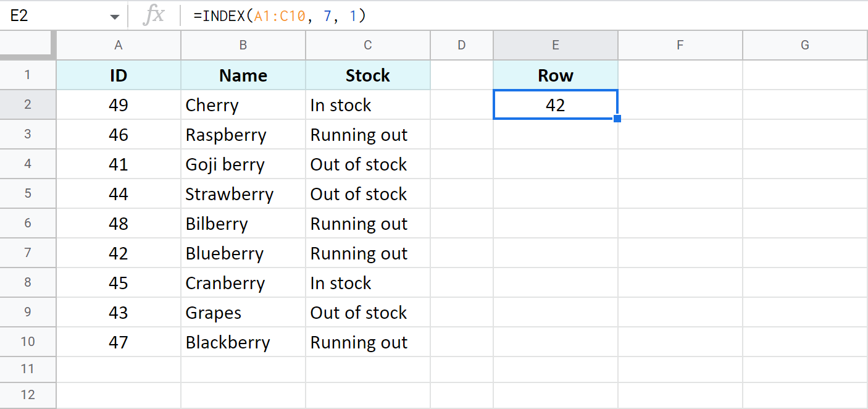
Task: Click the select-all corner above row 1
Action: tap(28, 44)
